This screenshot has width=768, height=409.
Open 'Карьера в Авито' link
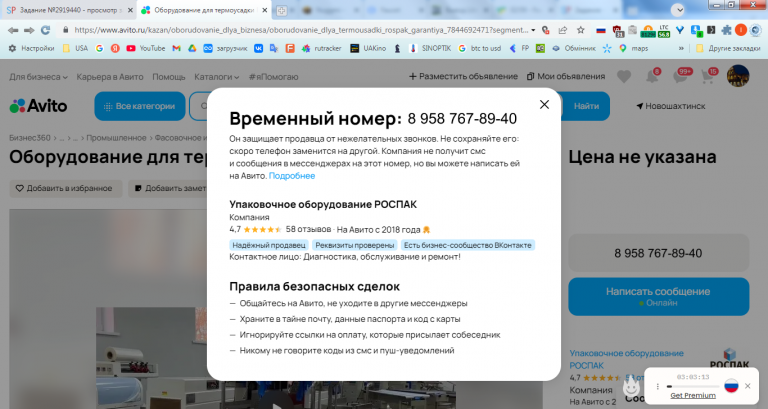click(x=110, y=77)
